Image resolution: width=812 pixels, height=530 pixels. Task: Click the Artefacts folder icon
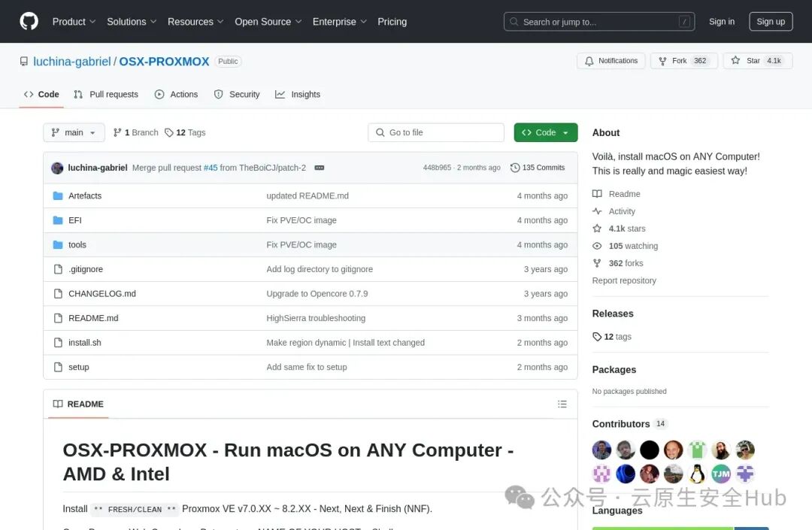(x=58, y=195)
